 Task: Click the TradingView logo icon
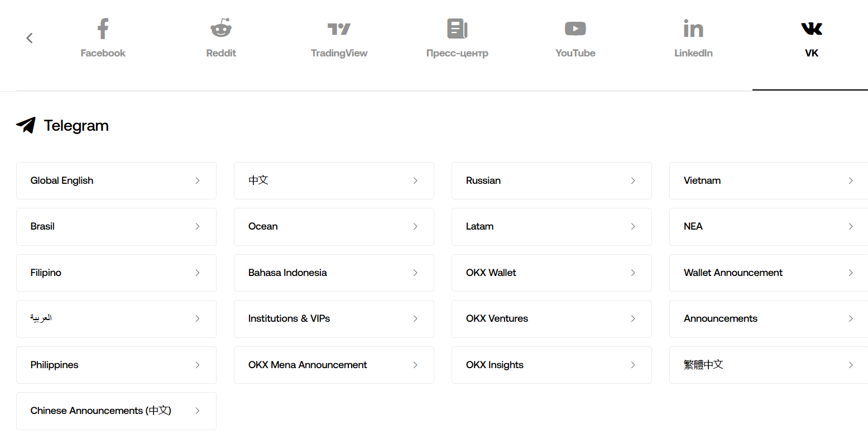(x=339, y=28)
